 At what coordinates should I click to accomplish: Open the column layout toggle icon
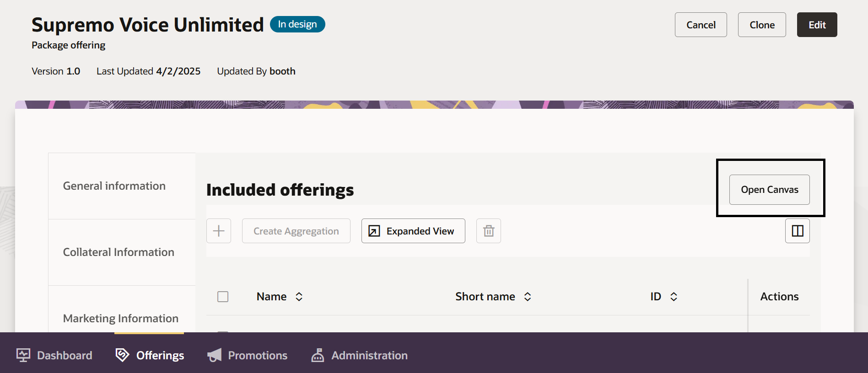pyautogui.click(x=797, y=231)
